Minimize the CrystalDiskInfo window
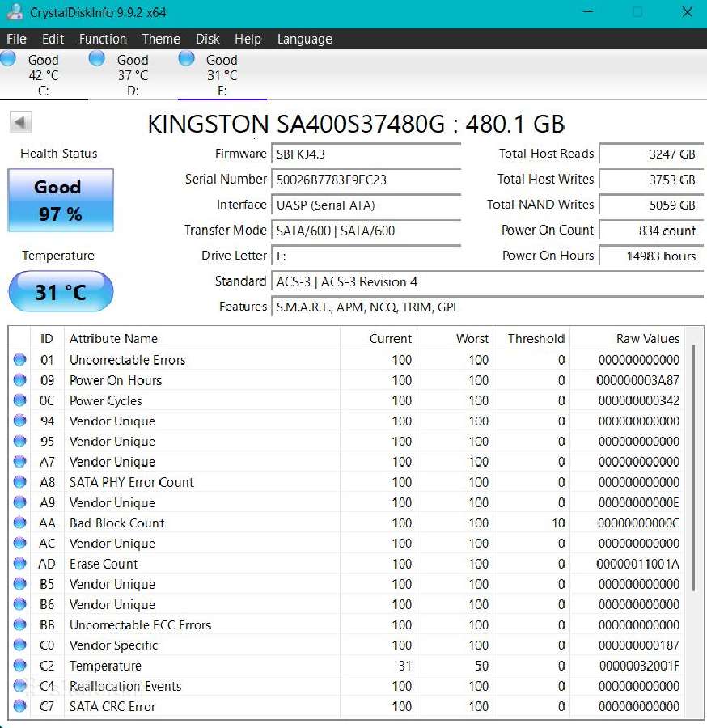707x728 pixels. tap(588, 12)
